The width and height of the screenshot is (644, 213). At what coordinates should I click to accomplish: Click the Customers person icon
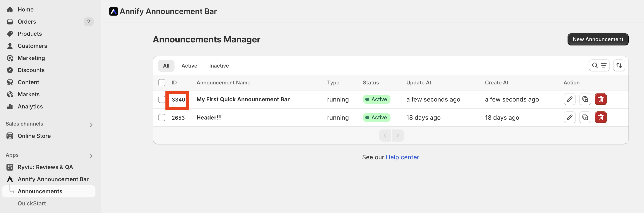pyautogui.click(x=10, y=46)
